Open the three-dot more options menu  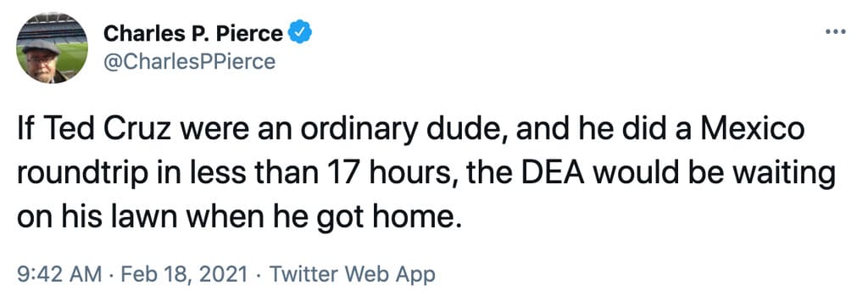point(835,32)
